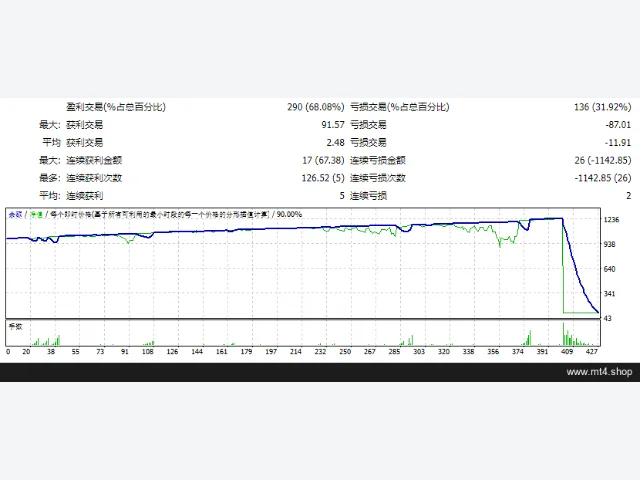Viewport: 640px width, 480px height.
Task: Click y-axis label 938
Action: [609, 244]
